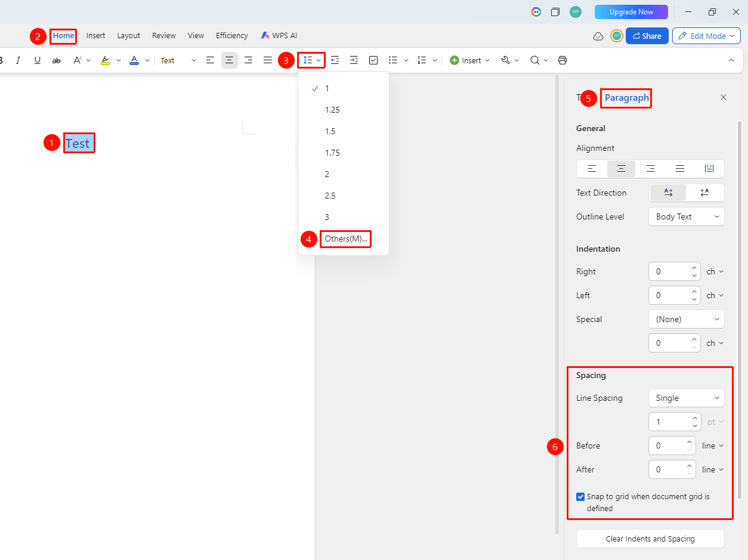The height and width of the screenshot is (560, 748).
Task: Open the Text style dropdown
Action: point(178,60)
